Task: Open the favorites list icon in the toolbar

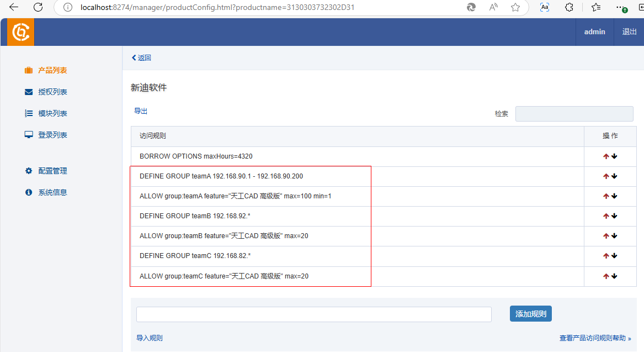Action: (596, 7)
